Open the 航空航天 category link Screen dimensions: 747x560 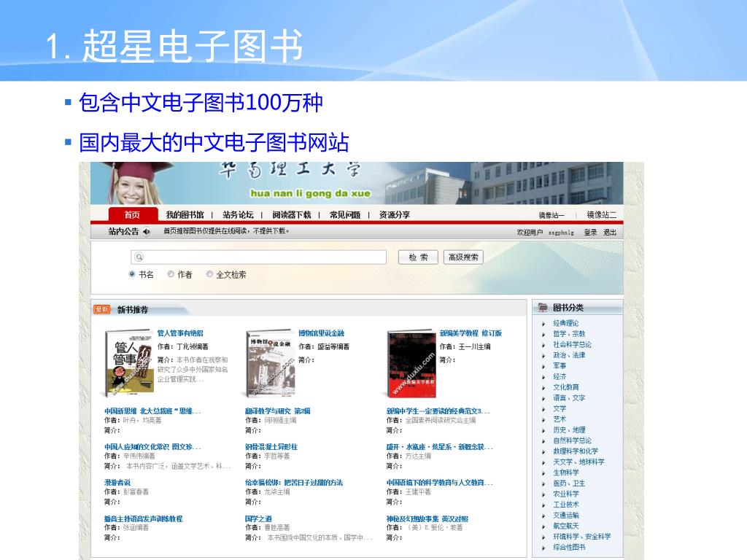566,526
